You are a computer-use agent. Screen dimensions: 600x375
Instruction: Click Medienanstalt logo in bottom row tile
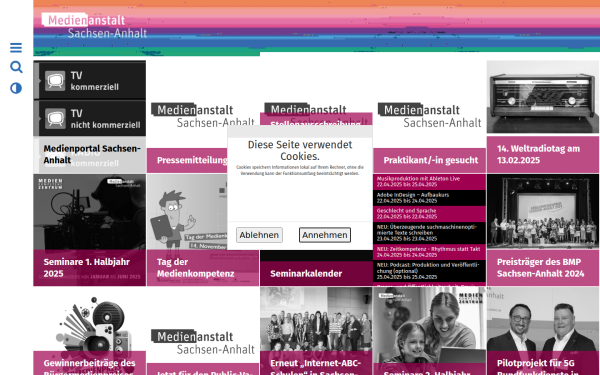click(203, 342)
